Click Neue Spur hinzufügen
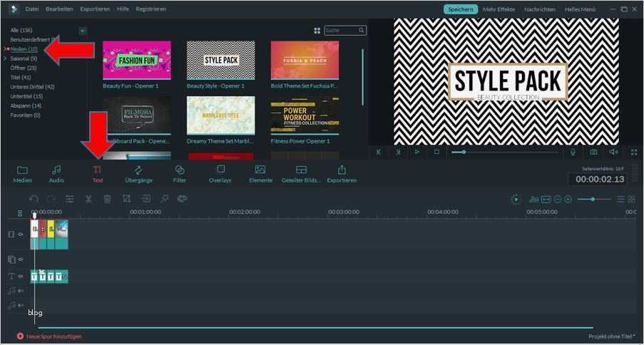 tap(50, 336)
